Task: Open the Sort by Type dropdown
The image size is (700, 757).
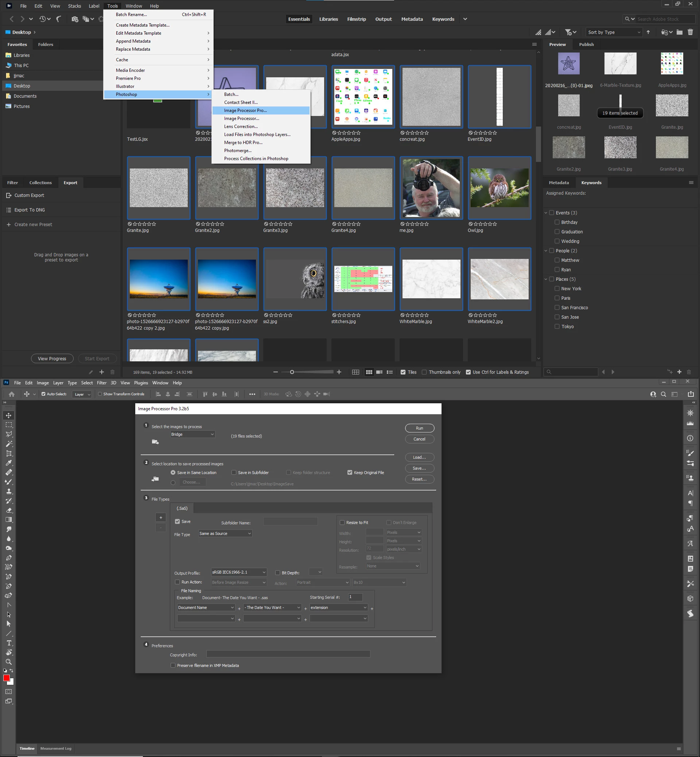Action: (614, 32)
